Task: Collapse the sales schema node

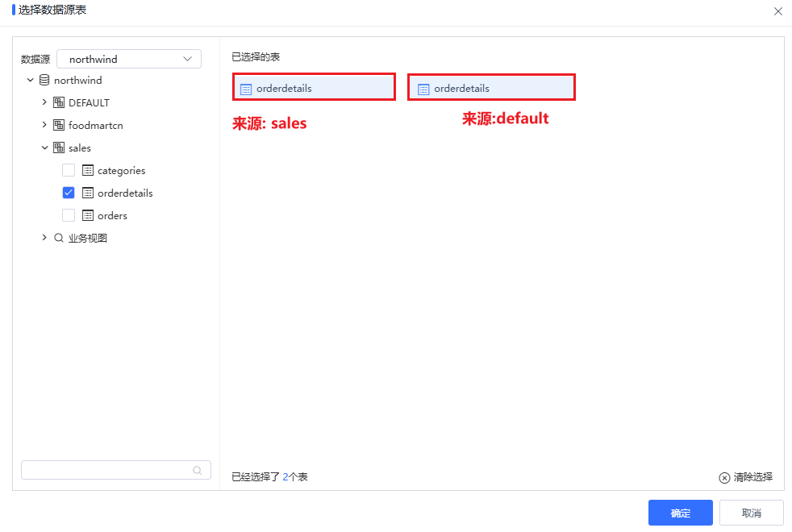Action: pos(44,148)
